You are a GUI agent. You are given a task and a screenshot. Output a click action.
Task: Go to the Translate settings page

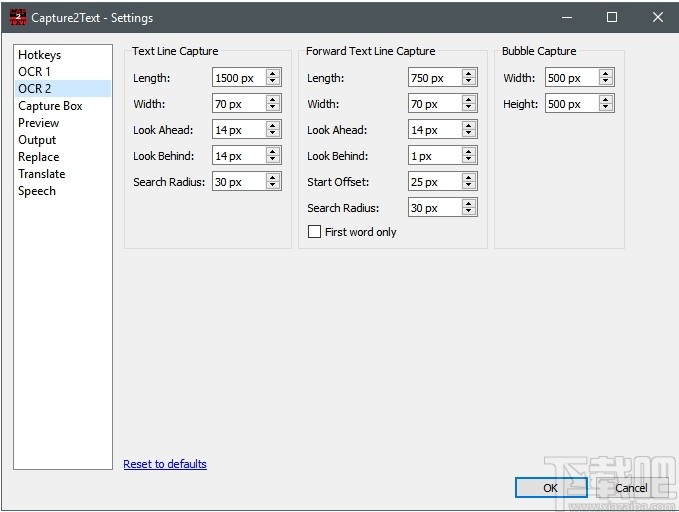point(41,174)
